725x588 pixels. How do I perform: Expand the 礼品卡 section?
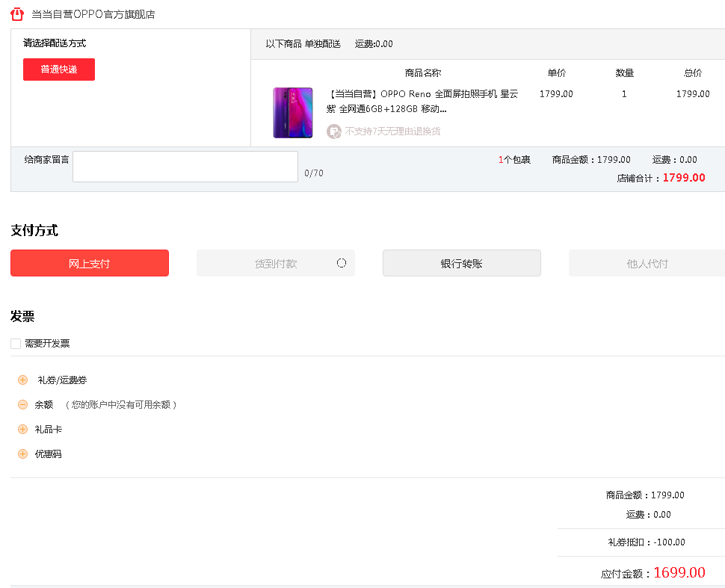pos(22,429)
